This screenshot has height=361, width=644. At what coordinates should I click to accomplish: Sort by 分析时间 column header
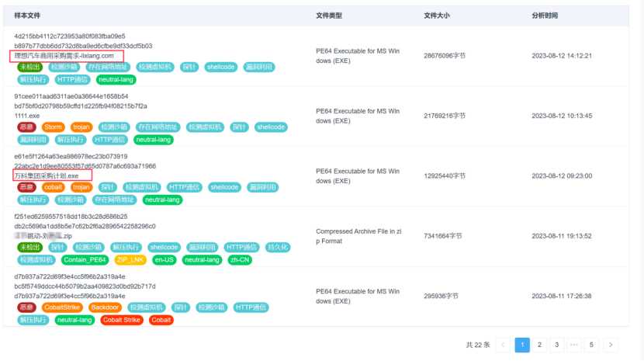pyautogui.click(x=545, y=16)
